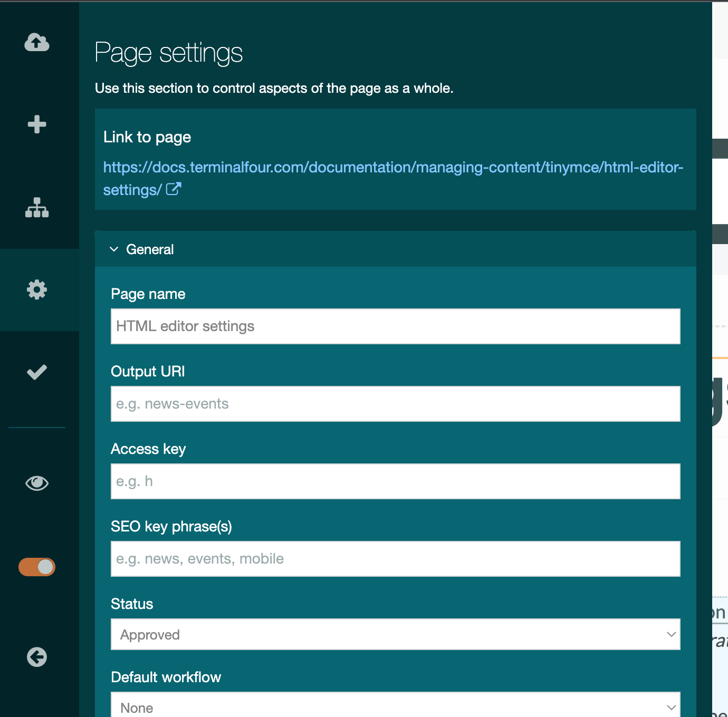
Task: Switch off the orange sidebar toggle
Action: coord(37,567)
